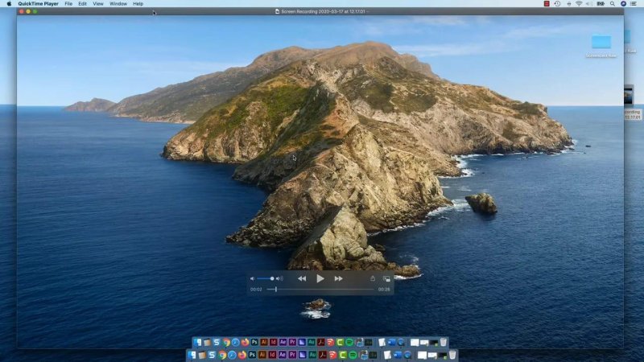Open Trash in the bottom system Dock

point(452,355)
